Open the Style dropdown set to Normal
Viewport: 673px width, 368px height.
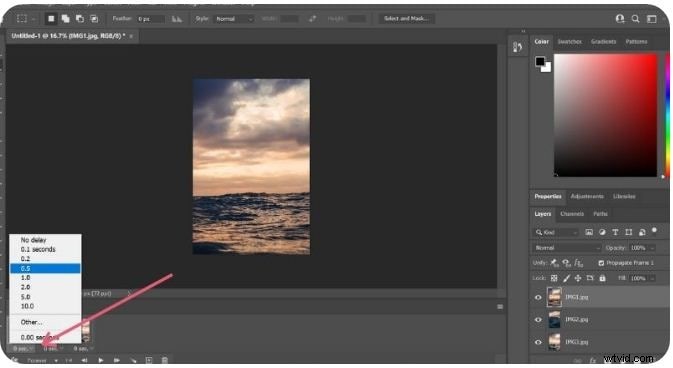[234, 19]
